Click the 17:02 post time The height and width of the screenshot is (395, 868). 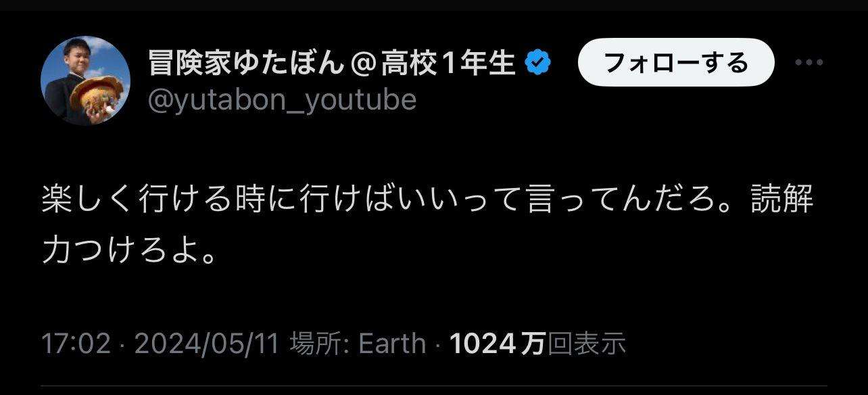[x=76, y=344]
